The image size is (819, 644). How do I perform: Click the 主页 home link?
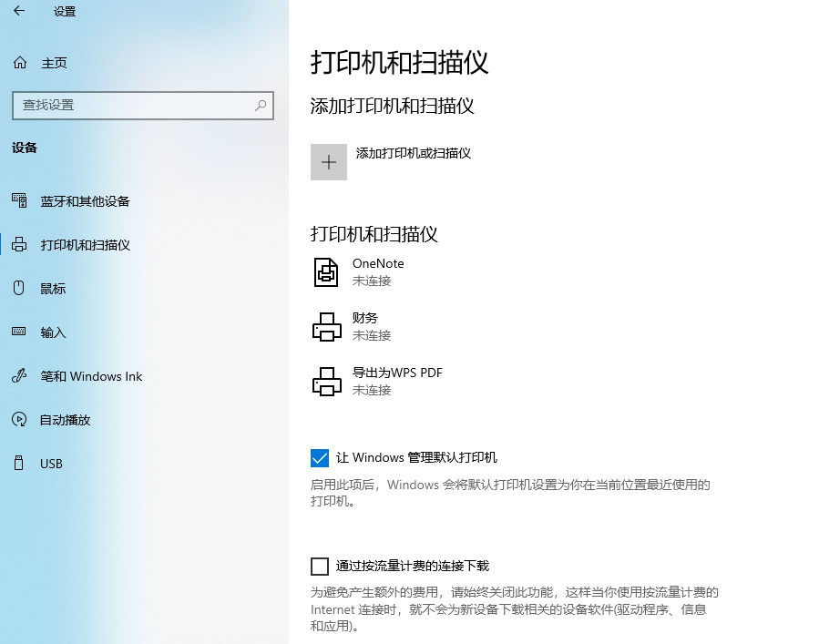point(55,63)
